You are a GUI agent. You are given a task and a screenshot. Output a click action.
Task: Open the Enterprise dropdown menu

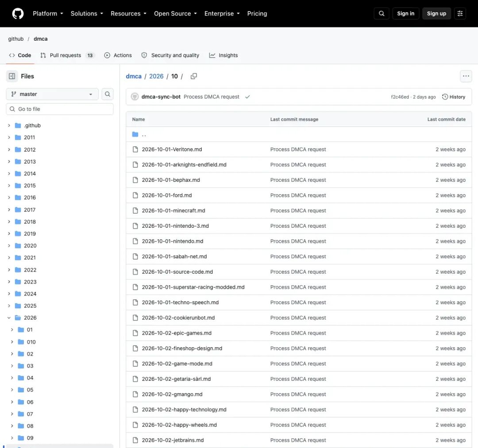222,14
